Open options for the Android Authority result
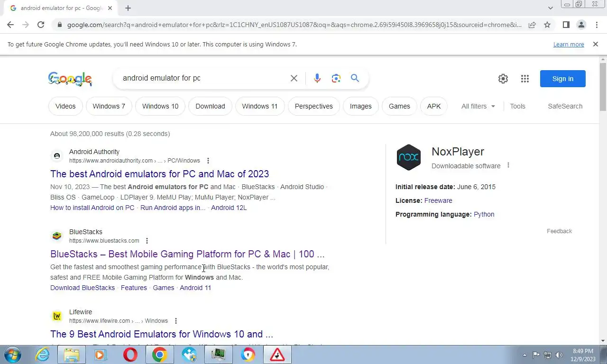Screen dimensions: 607x364 [208, 161]
